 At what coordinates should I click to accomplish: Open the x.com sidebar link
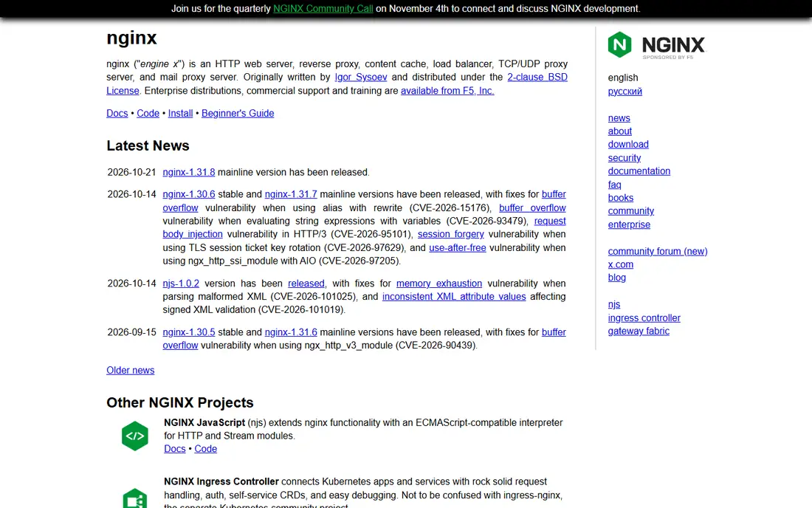pos(620,264)
